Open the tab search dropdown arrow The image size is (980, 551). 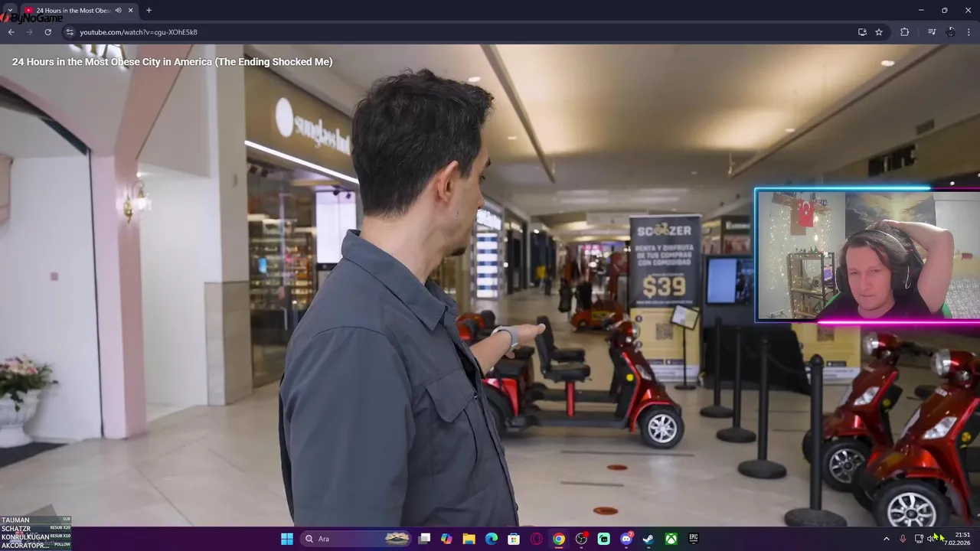click(x=10, y=10)
